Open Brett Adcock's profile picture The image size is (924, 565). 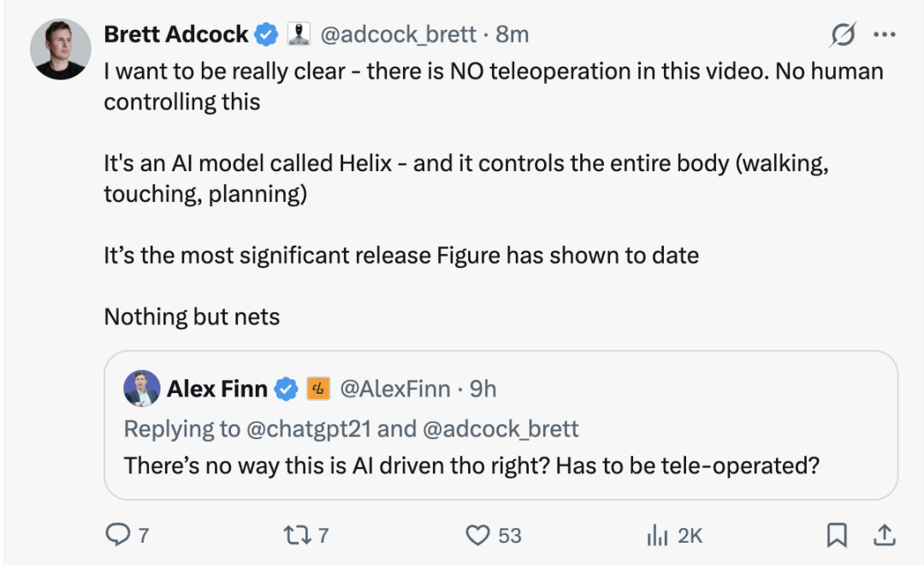click(x=60, y=51)
